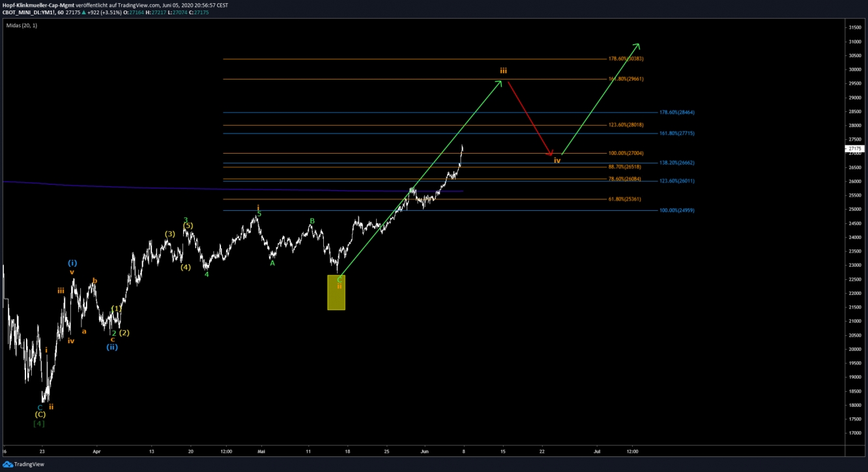
Task: Click the Mai date on the time axis
Action: (261, 451)
